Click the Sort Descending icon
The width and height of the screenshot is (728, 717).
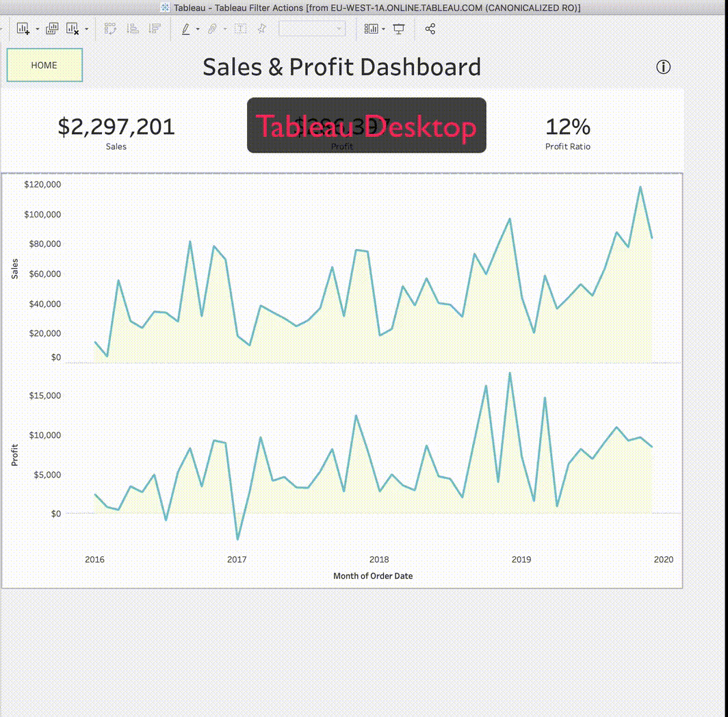[155, 29]
